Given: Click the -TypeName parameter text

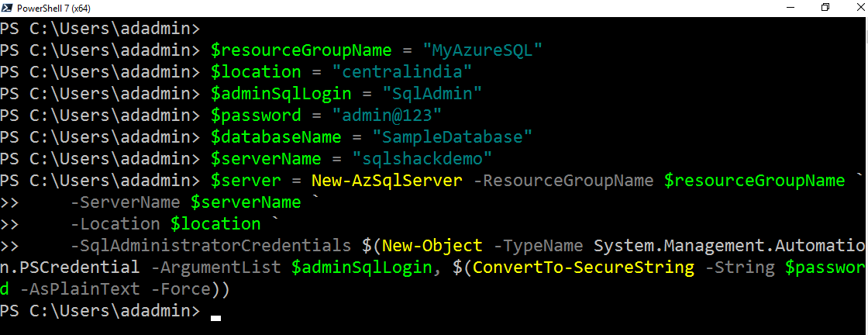Looking at the screenshot, I should 538,246.
